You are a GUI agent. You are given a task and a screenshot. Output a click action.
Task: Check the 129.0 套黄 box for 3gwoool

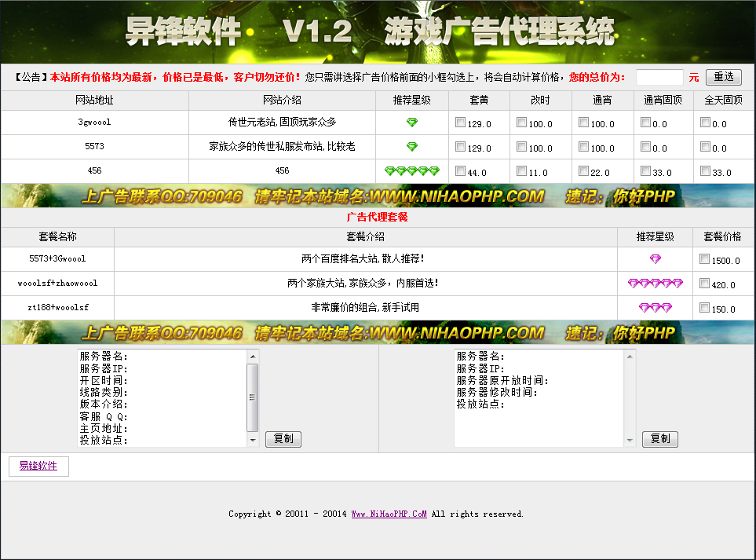461,123
